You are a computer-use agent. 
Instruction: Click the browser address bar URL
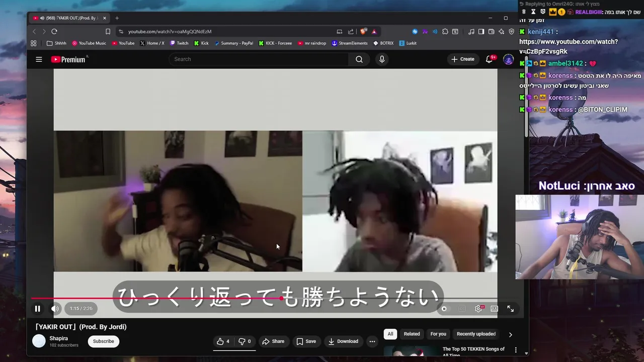(170, 31)
